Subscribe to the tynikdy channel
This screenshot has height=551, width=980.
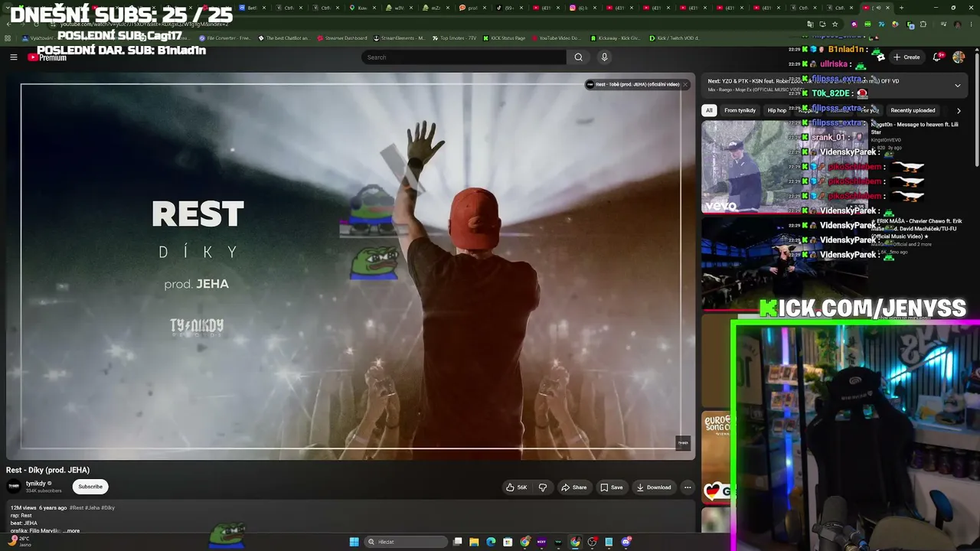(90, 487)
